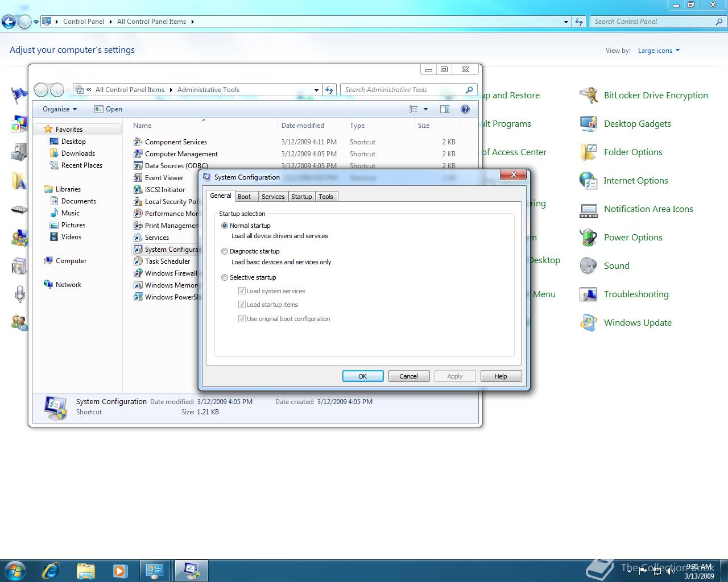This screenshot has width=728, height=582.
Task: Open the View by Large icons dropdown
Action: tap(659, 51)
